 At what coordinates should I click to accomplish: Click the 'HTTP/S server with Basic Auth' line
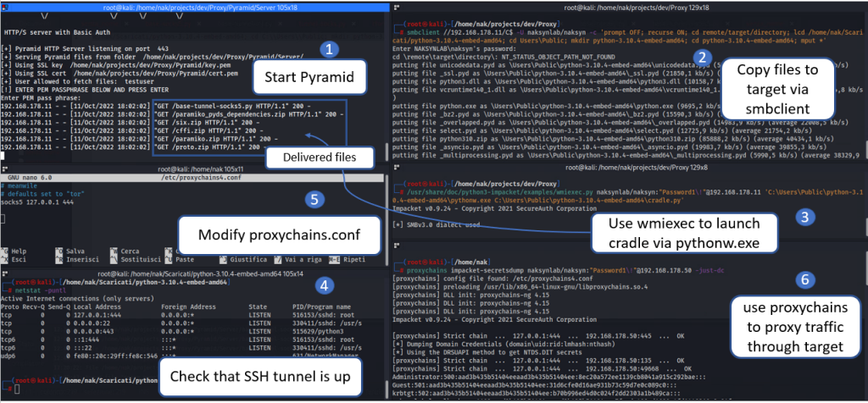57,33
